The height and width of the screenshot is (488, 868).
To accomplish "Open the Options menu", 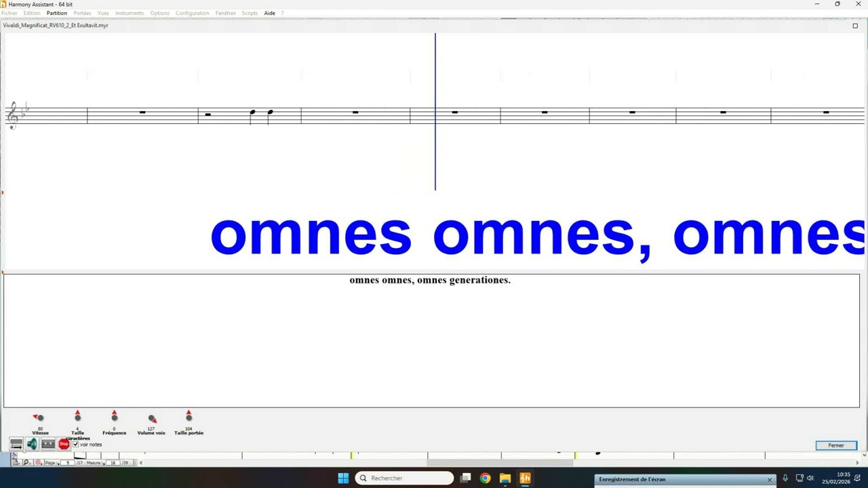I will (x=160, y=13).
